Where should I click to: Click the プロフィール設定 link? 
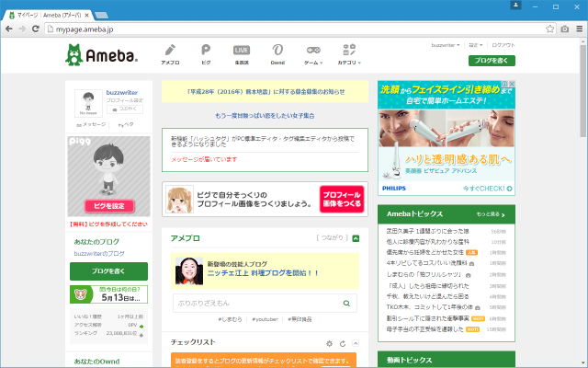pyautogui.click(x=125, y=100)
